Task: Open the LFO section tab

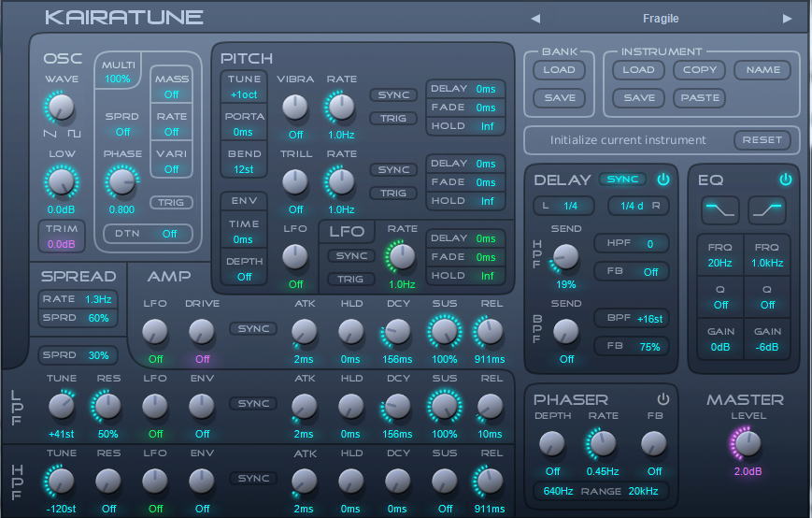Action: [347, 232]
